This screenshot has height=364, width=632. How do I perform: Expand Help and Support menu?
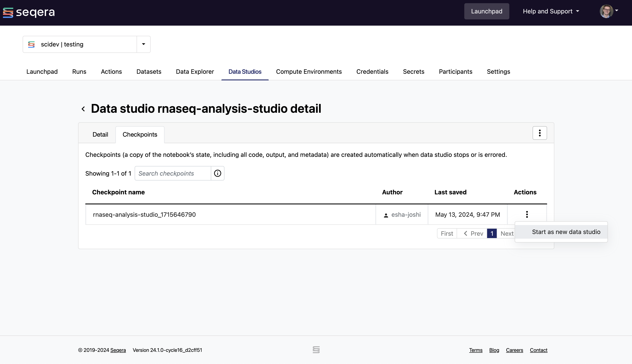[550, 11]
